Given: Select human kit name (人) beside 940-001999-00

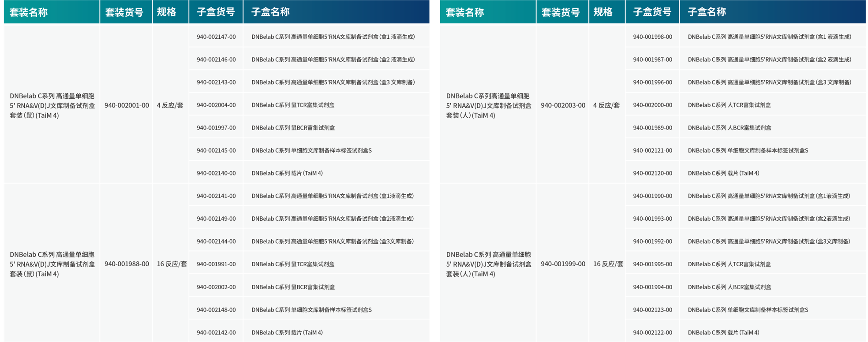Looking at the screenshot, I should tap(489, 264).
